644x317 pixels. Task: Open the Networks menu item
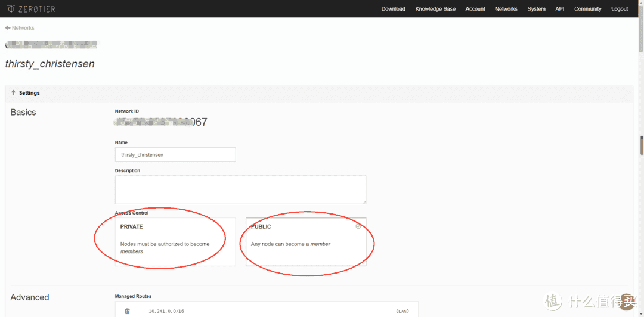pyautogui.click(x=506, y=8)
